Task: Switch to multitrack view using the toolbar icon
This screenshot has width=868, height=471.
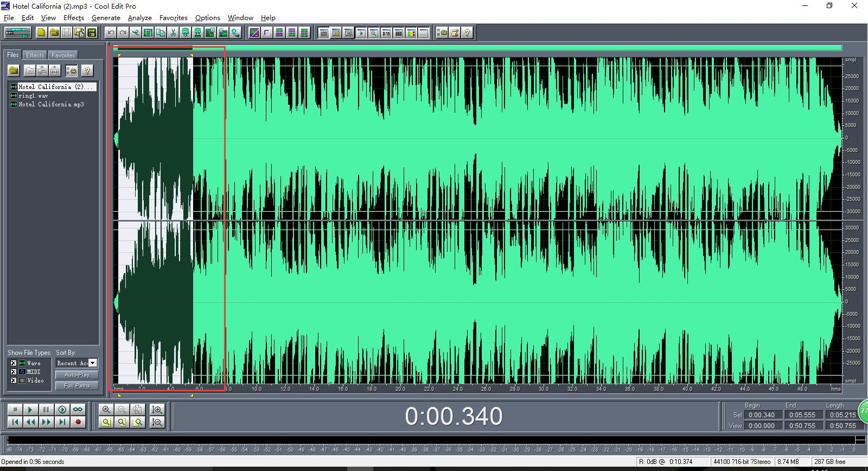Action: [17, 33]
